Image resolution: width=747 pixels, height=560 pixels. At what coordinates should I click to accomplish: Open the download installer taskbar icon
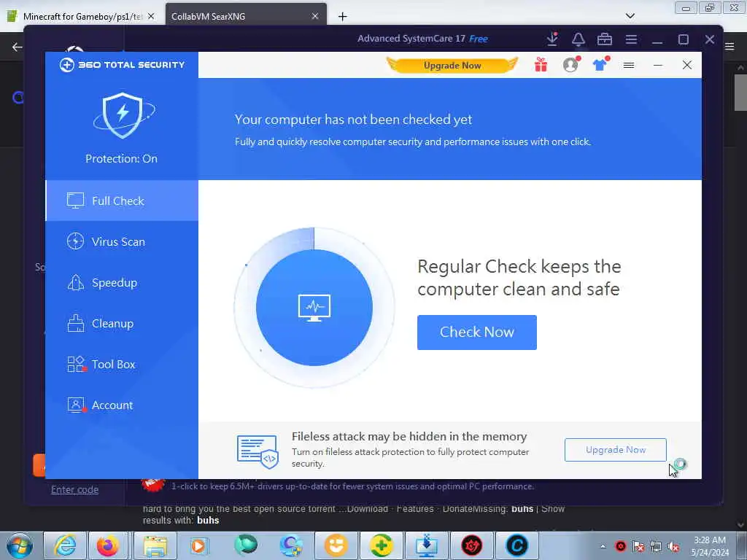[426, 545]
